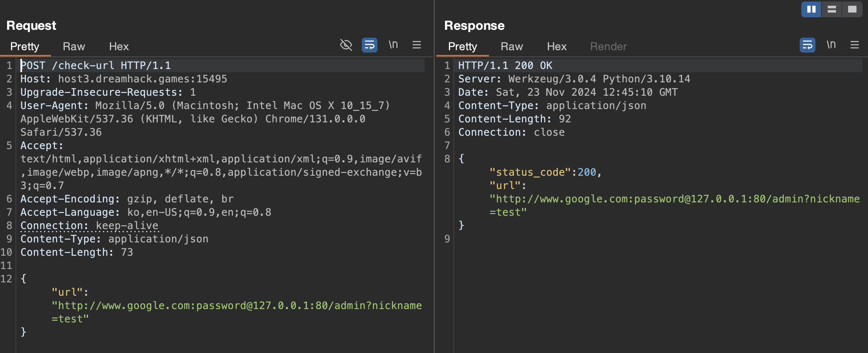868x353 pixels.
Task: Switch Response view to Raw tab
Action: pyautogui.click(x=512, y=47)
